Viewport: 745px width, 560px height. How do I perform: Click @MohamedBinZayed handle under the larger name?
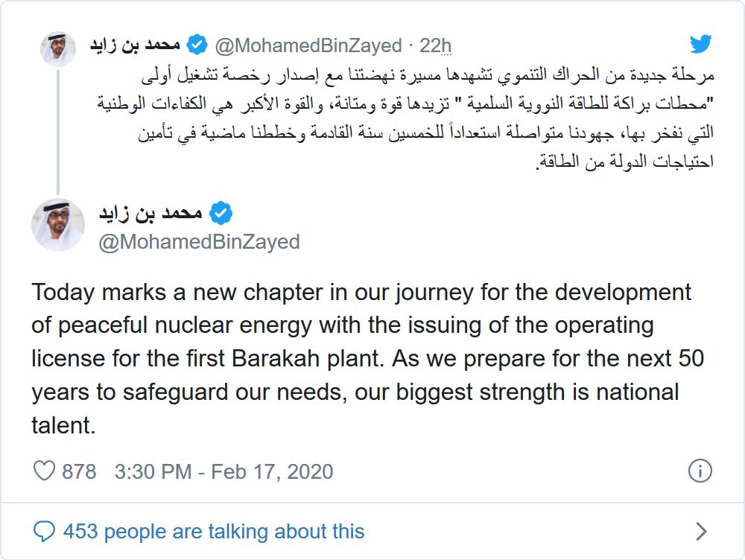click(x=199, y=242)
